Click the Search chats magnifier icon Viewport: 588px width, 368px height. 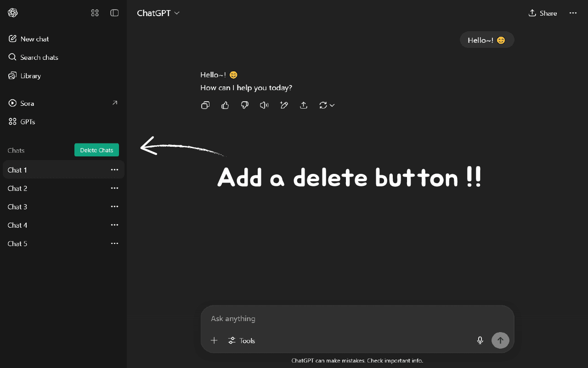coord(13,57)
